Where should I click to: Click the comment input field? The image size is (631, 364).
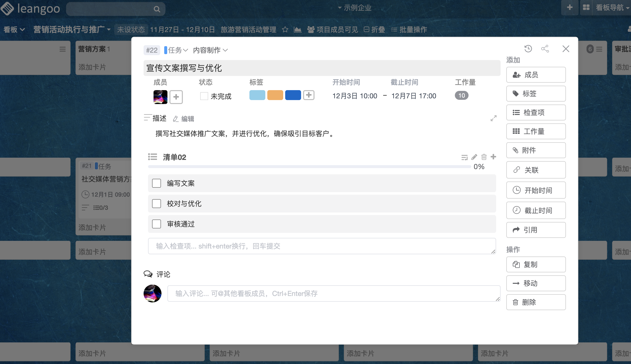pos(333,293)
